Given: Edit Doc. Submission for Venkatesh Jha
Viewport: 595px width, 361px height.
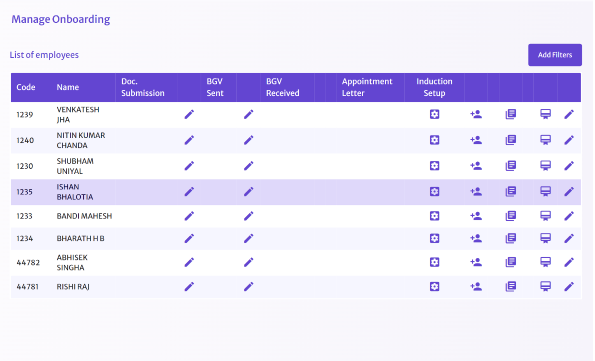Looking at the screenshot, I should tap(189, 114).
